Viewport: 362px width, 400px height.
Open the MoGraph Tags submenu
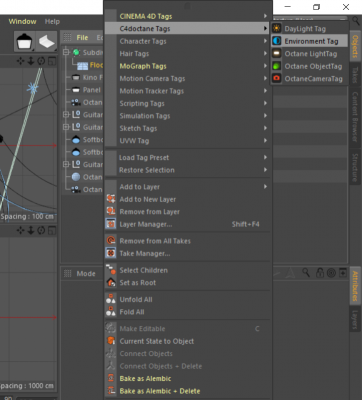click(x=188, y=66)
